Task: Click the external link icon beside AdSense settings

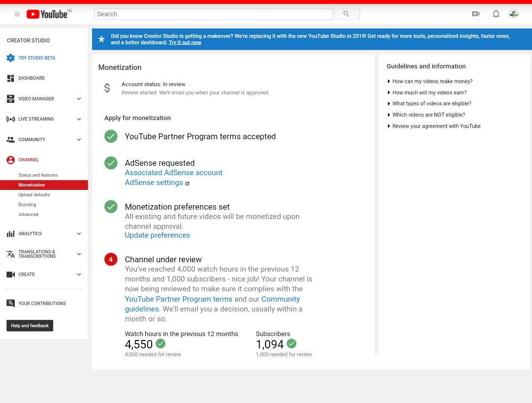Action: tap(187, 184)
